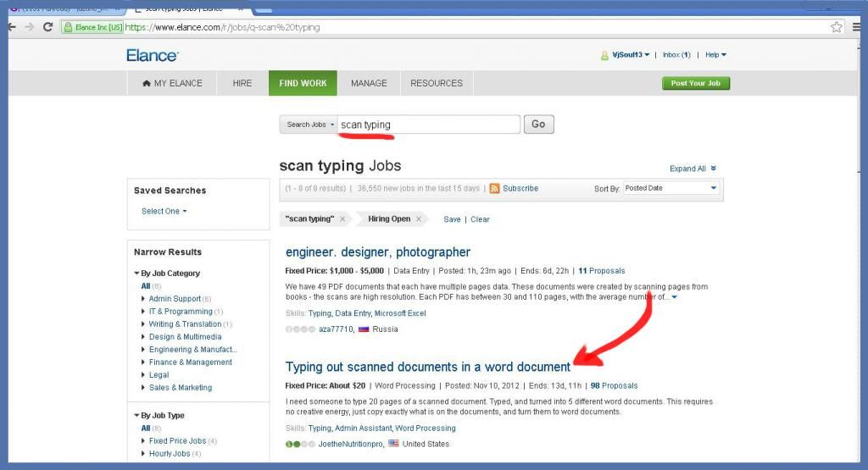Click All under By Job Category
This screenshot has width=868, height=470.
[146, 286]
